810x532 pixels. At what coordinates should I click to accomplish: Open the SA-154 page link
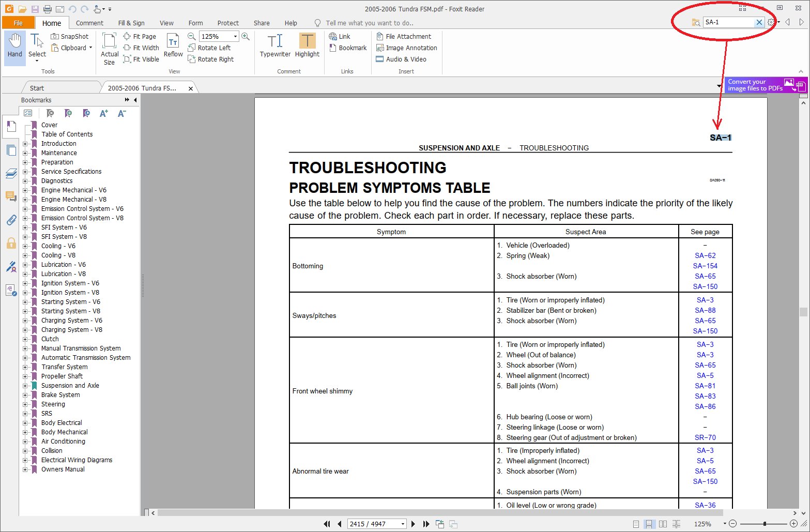(x=705, y=266)
